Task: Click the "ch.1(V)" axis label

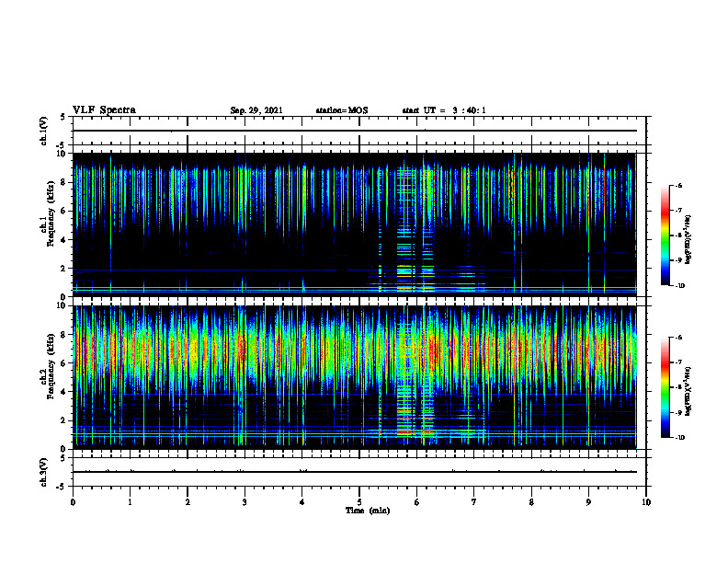Action: (44, 131)
